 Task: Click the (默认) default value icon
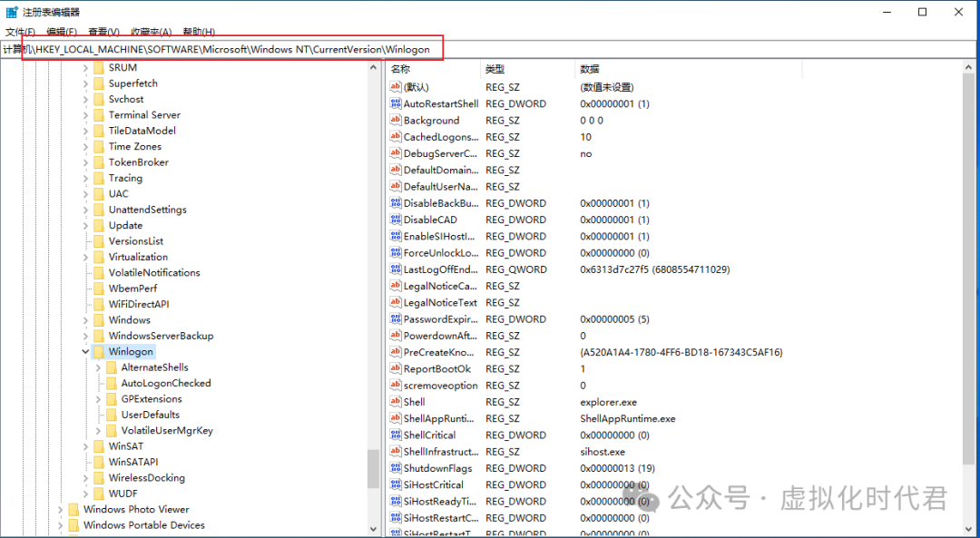click(395, 87)
